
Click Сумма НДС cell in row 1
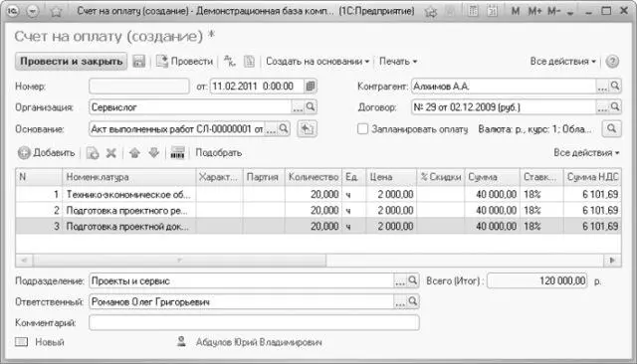592,194
